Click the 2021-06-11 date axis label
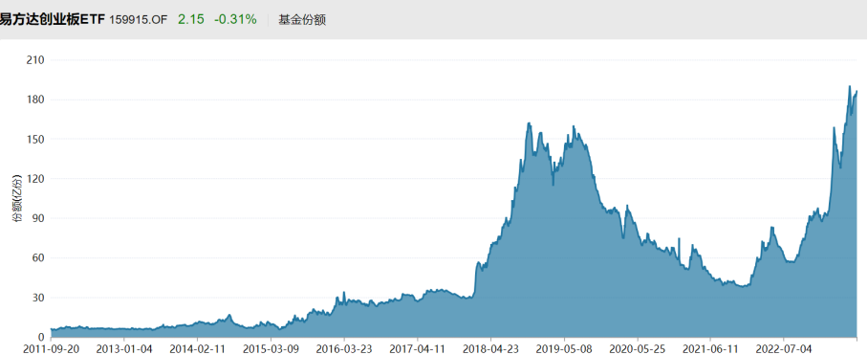868x355 pixels. [710, 349]
